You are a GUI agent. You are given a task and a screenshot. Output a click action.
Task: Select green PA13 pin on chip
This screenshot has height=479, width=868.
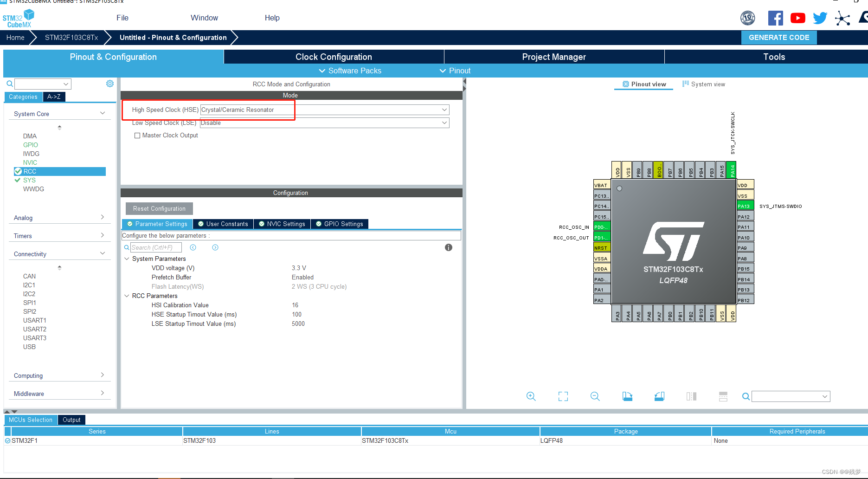pos(745,206)
